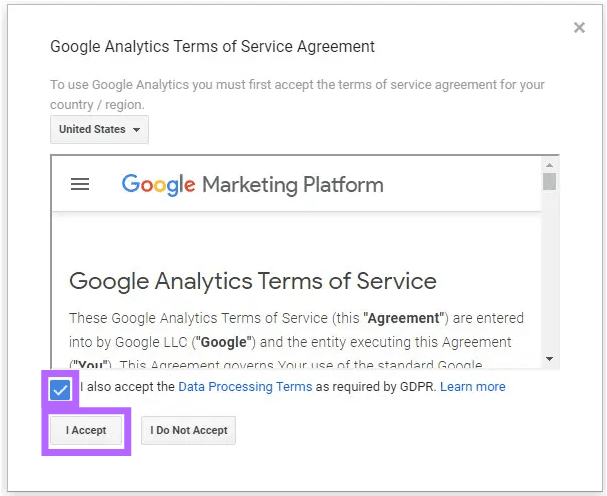Click the caret arrow beside United States
The width and height of the screenshot is (607, 496).
tap(136, 130)
